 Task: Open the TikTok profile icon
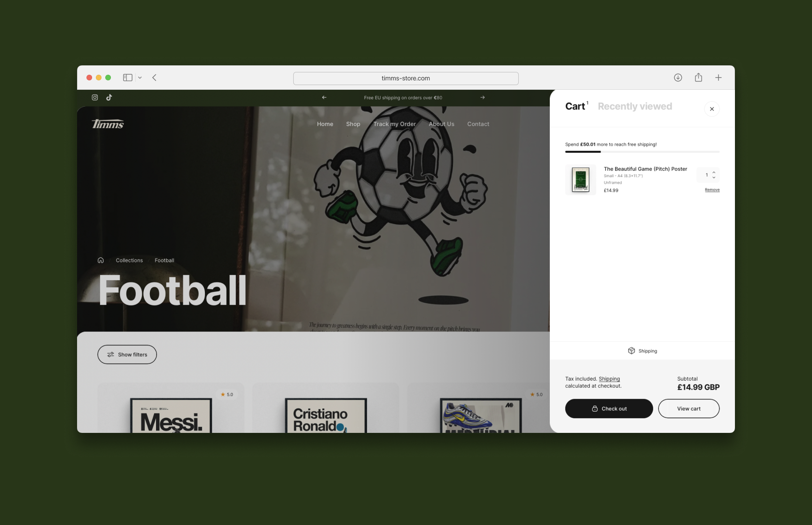pyautogui.click(x=109, y=97)
